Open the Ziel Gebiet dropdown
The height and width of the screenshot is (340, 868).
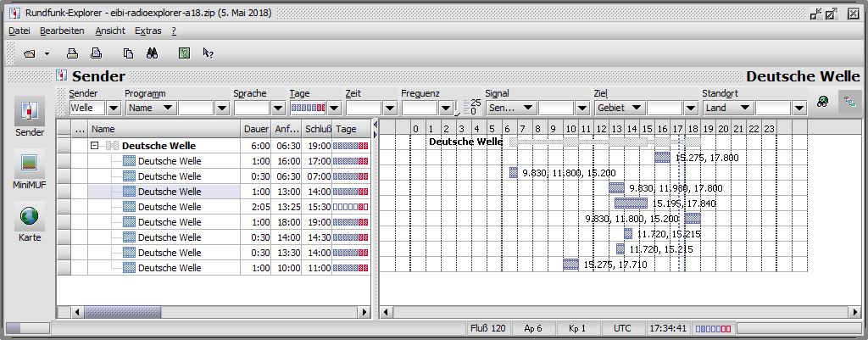pyautogui.click(x=637, y=109)
